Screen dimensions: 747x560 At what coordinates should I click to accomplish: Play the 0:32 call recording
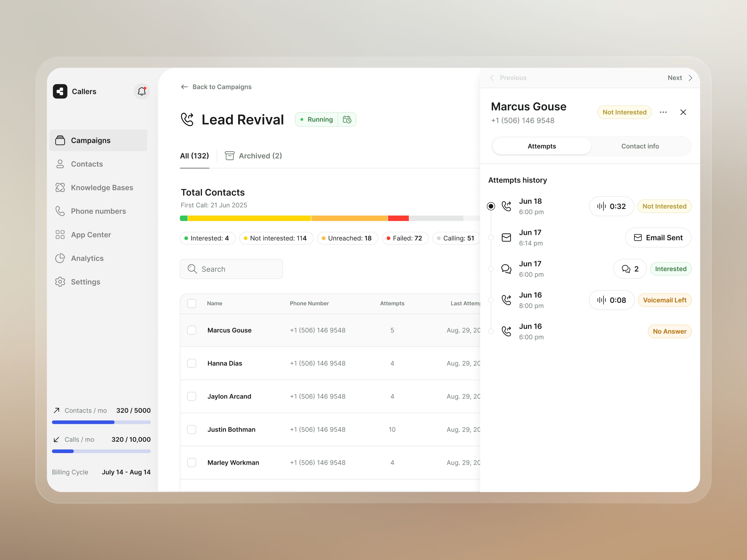(x=611, y=206)
